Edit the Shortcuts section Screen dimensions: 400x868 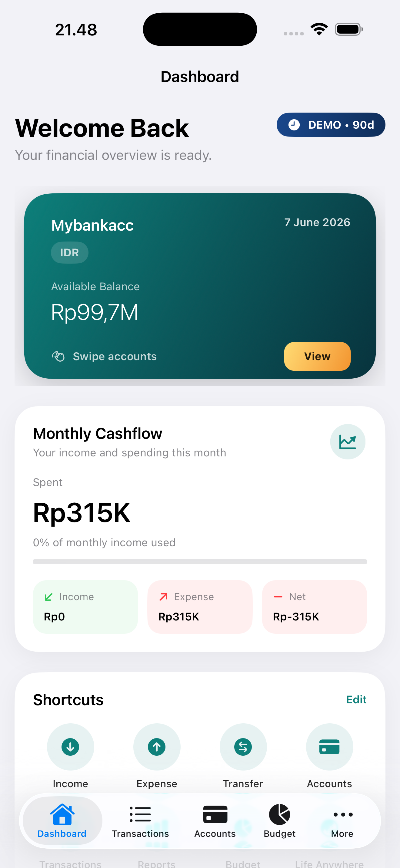click(x=356, y=699)
